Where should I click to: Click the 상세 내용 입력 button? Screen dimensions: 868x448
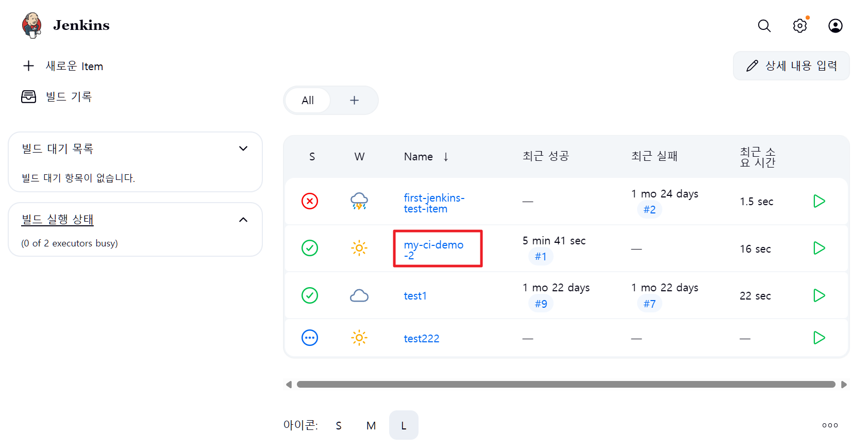(791, 66)
